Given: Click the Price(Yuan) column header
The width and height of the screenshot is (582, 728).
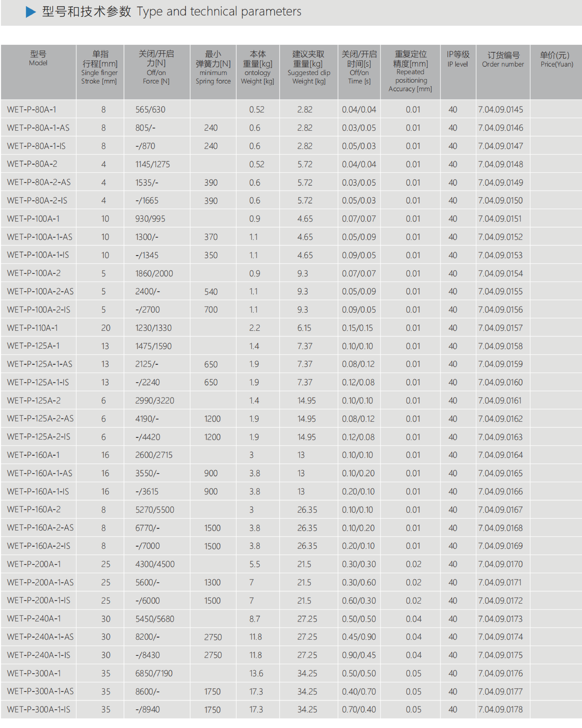Looking at the screenshot, I should click(556, 59).
